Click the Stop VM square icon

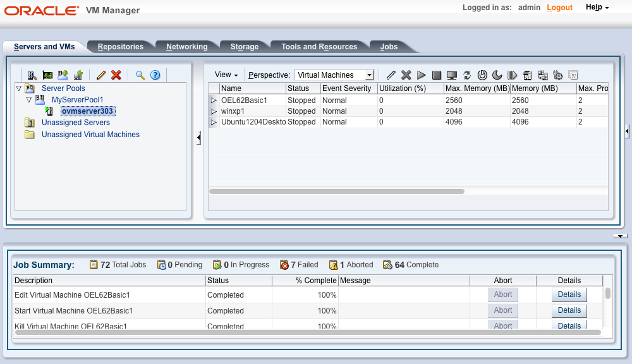437,75
